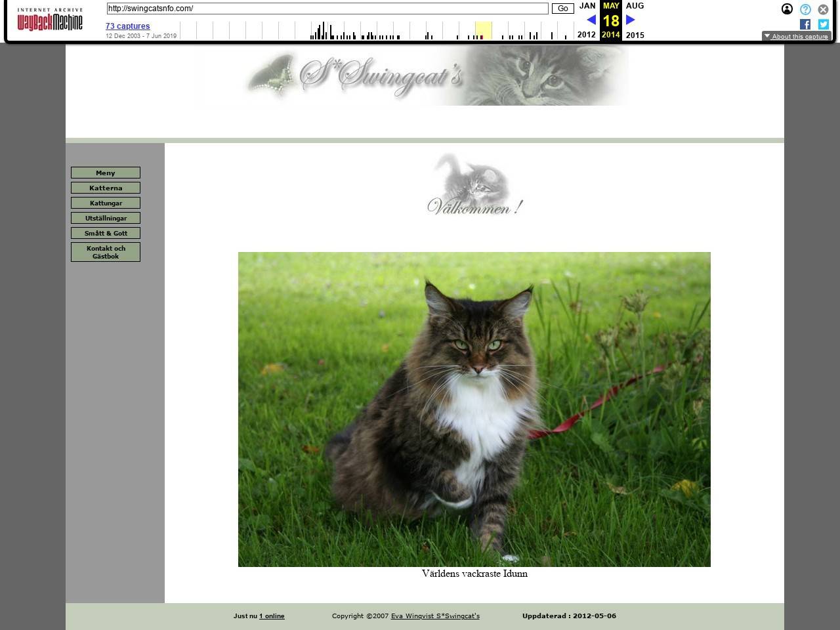This screenshot has width=840, height=630.
Task: Click the Wayback Machine logo
Action: pos(50,20)
